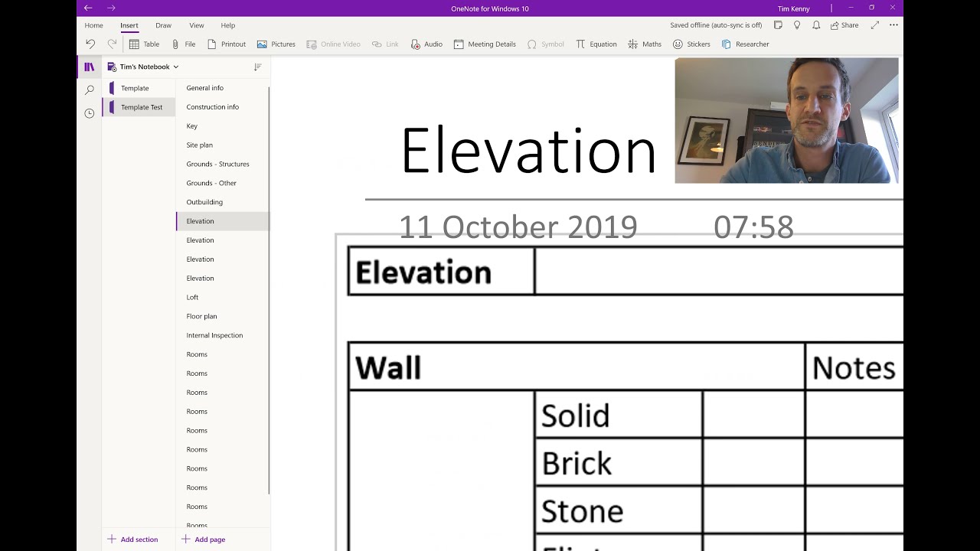Click the Link button in ribbon
980x551 pixels.
pos(385,44)
